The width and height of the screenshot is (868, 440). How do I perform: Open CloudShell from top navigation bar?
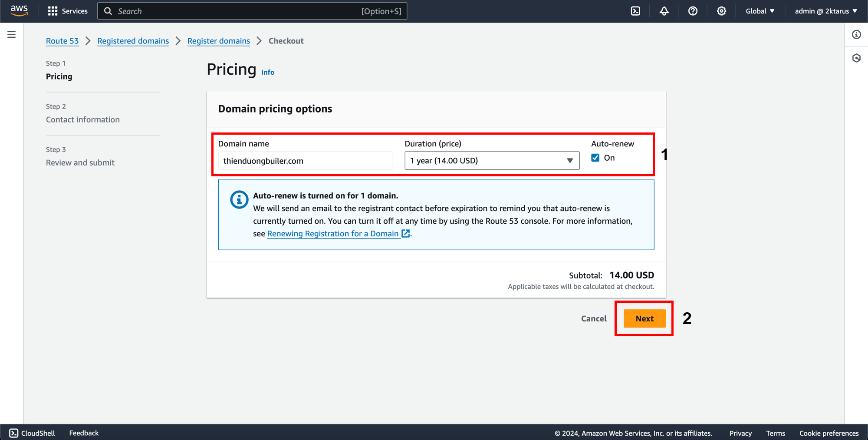[635, 11]
